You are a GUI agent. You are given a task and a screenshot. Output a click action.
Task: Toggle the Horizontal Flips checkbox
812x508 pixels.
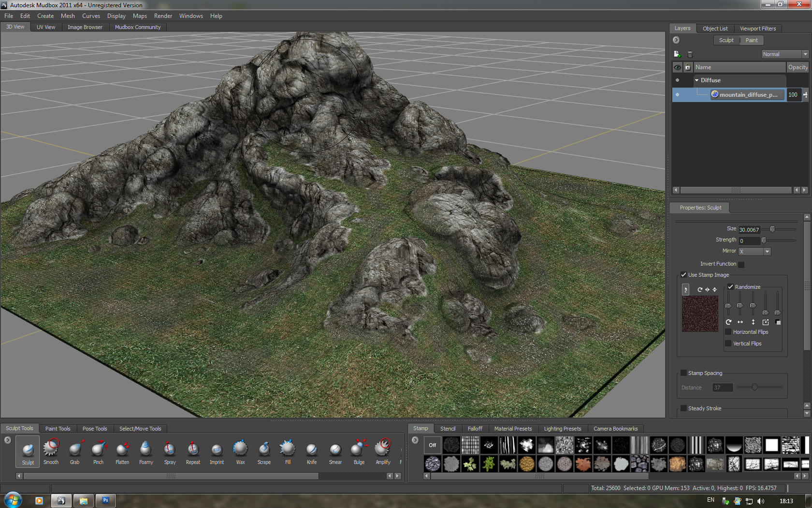coord(728,332)
